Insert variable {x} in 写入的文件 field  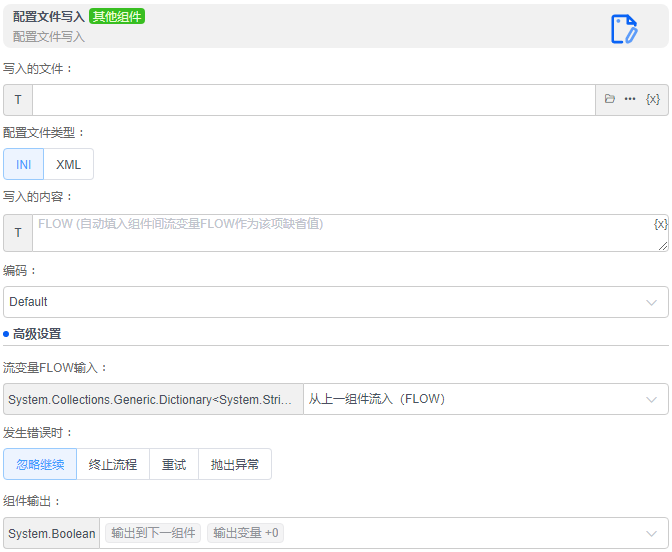[x=653, y=100]
